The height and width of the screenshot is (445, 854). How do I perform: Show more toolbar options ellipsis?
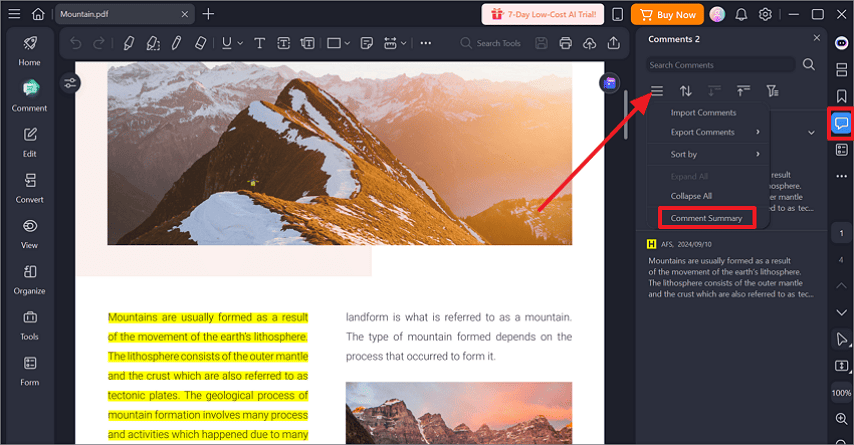coord(426,43)
